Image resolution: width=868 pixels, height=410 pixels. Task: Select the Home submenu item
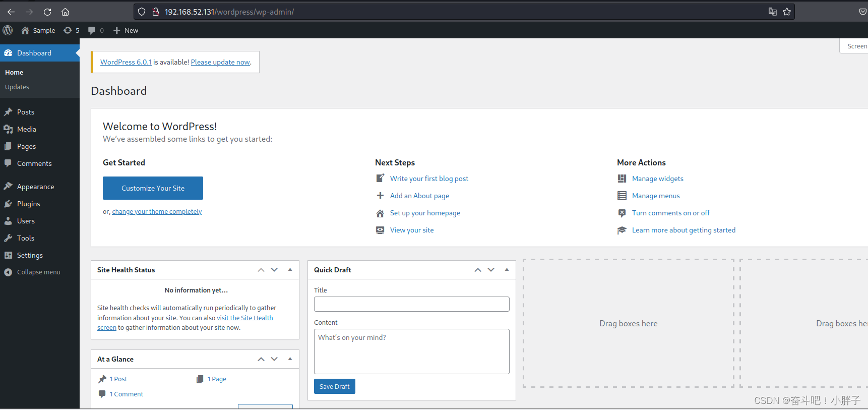click(x=14, y=72)
